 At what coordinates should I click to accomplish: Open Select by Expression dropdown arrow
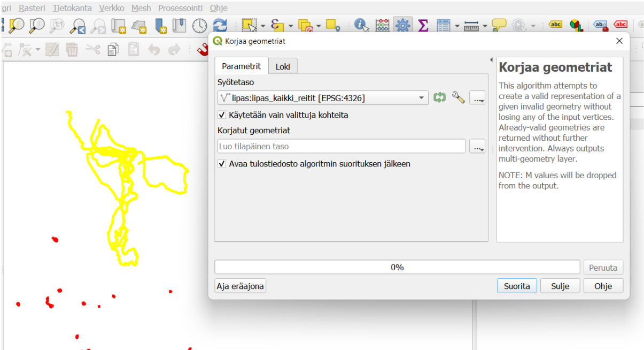pyautogui.click(x=291, y=26)
